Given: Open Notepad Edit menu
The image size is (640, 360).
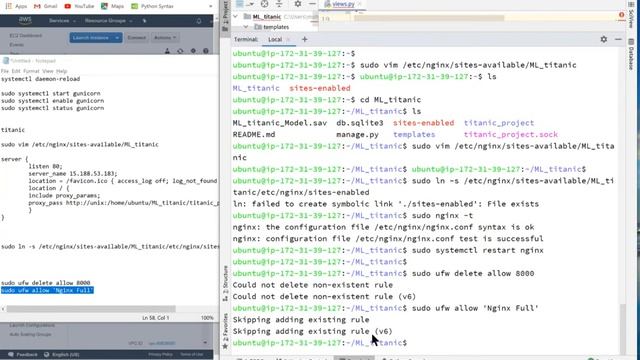Looking at the screenshot, I should click(16, 71).
